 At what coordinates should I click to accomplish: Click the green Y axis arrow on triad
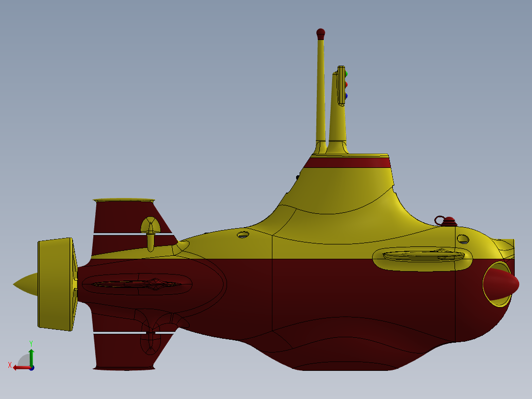[31, 357]
